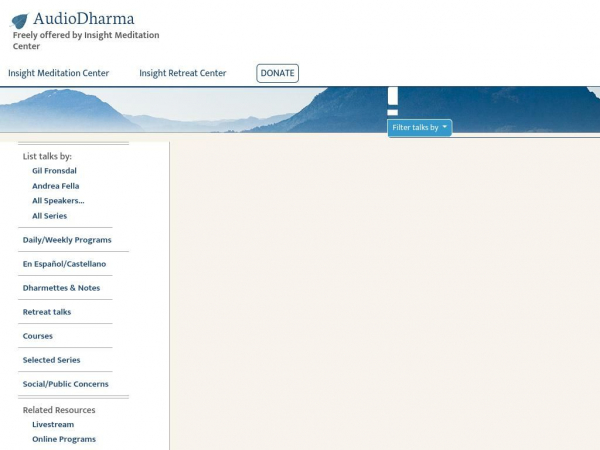Open Selected Series section

click(51, 360)
